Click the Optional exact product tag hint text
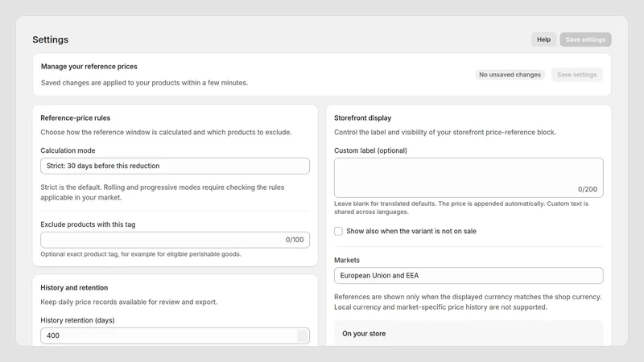This screenshot has height=362, width=644. [x=141, y=254]
